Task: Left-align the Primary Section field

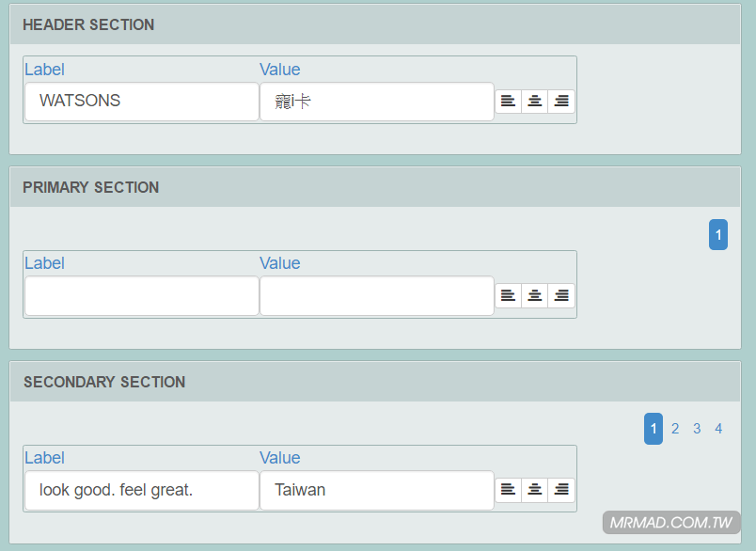Action: tap(508, 296)
